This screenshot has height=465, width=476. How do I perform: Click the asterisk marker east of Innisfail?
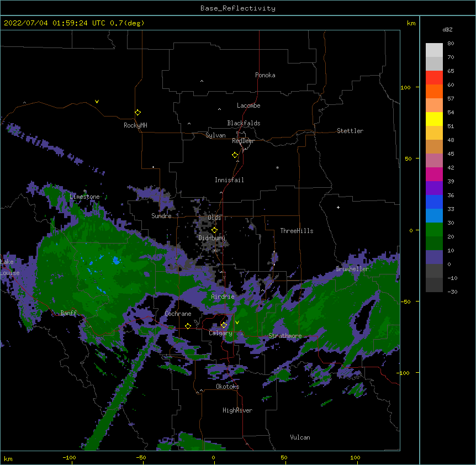tap(277, 167)
